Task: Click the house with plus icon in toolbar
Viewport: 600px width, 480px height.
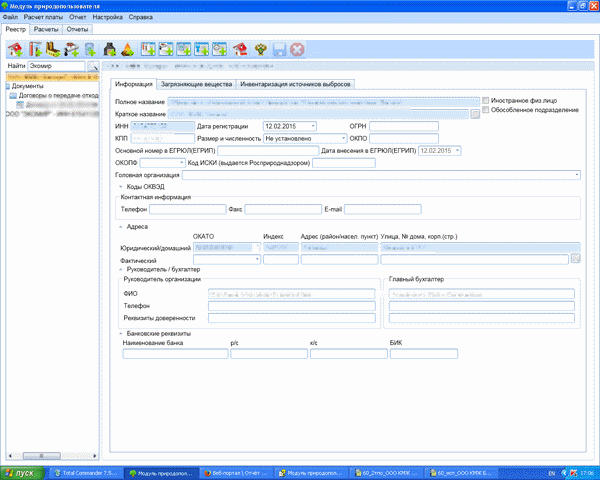Action: [x=15, y=49]
